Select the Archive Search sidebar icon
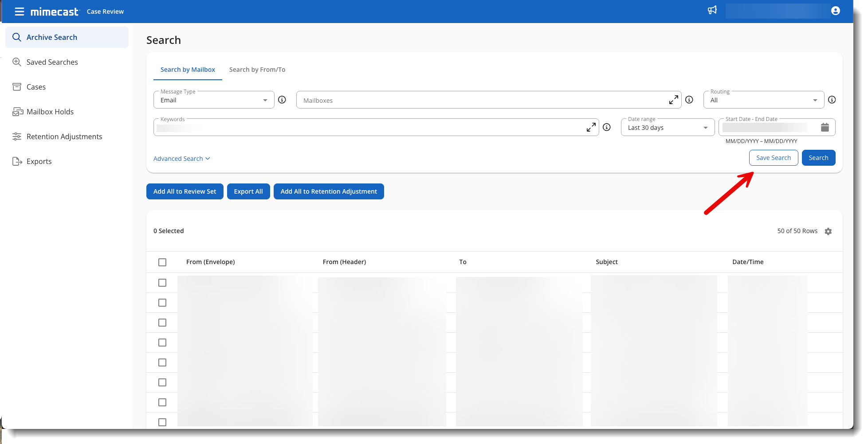The width and height of the screenshot is (868, 444). click(16, 37)
